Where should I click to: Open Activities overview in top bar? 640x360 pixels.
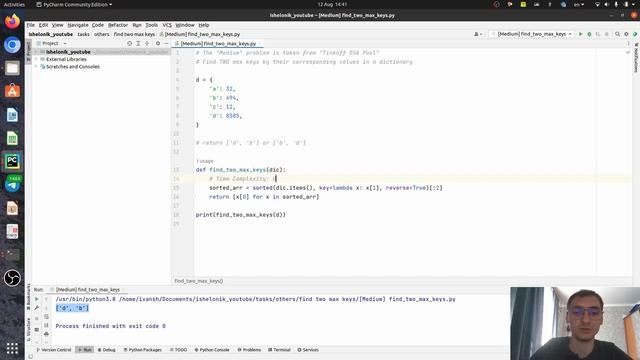pos(14,4)
